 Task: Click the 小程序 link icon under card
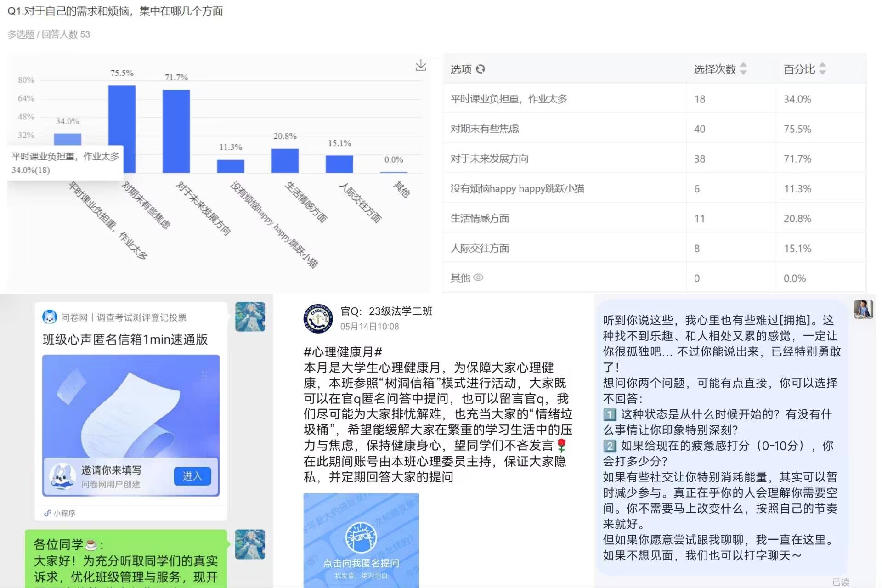click(x=47, y=513)
